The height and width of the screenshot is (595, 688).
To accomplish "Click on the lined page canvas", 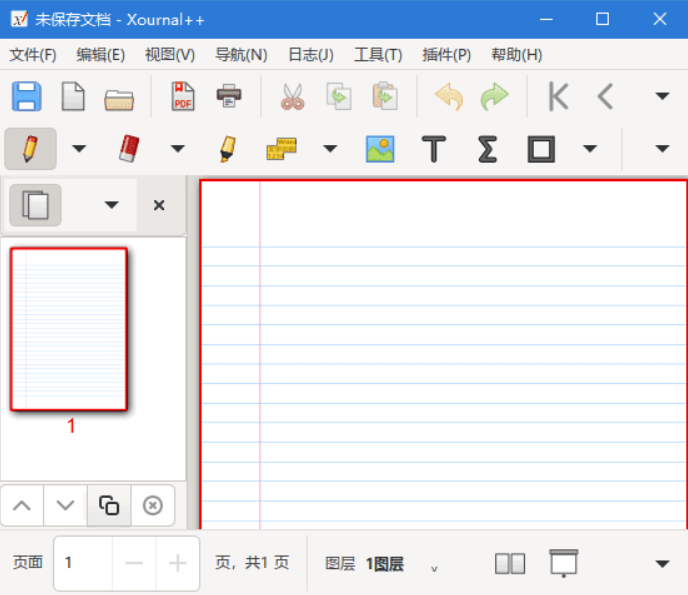I will (x=443, y=355).
